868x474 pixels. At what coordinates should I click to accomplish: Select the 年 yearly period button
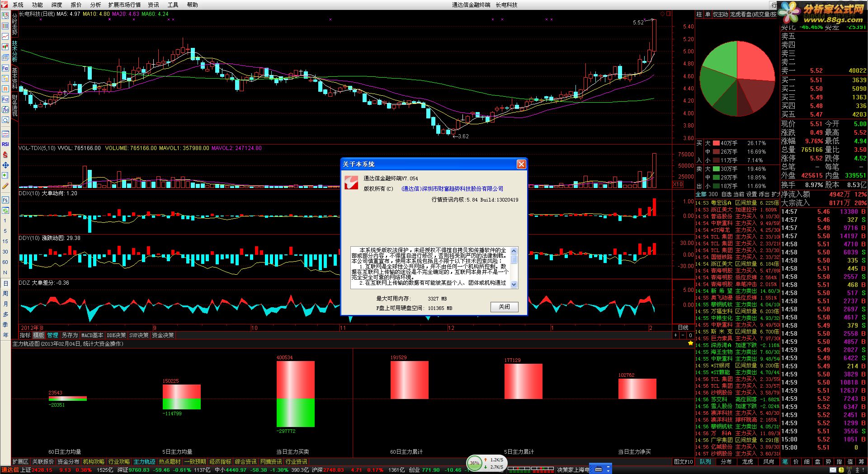5,335
